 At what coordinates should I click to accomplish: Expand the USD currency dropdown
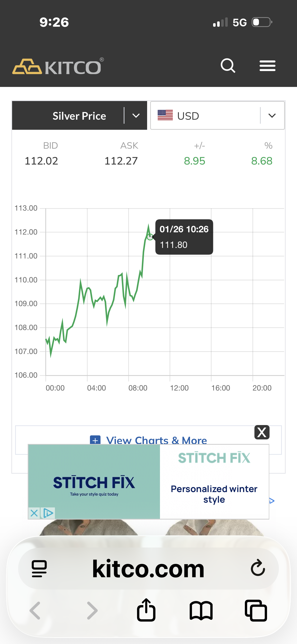point(217,116)
